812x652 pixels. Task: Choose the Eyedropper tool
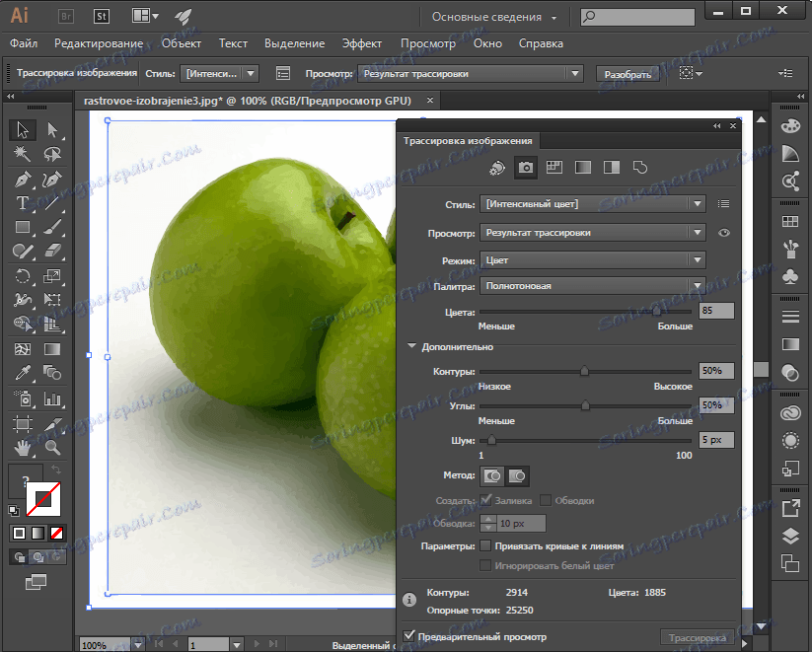(x=23, y=374)
